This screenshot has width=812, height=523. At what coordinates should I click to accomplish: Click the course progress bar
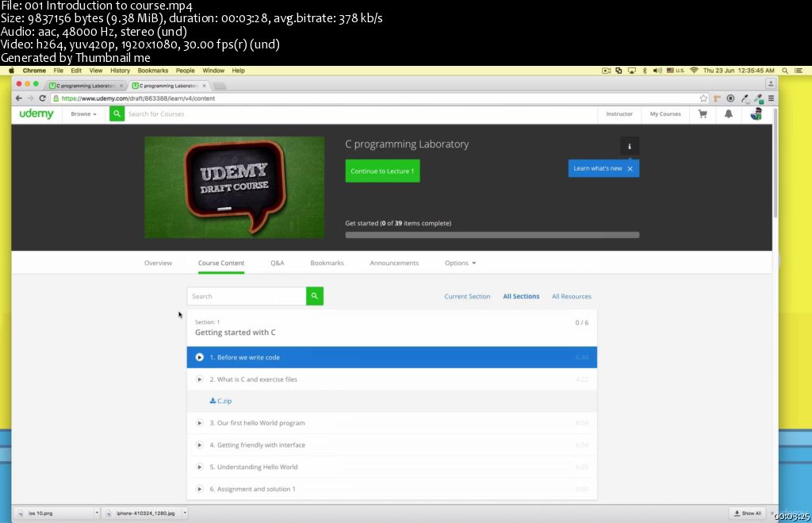(x=492, y=235)
